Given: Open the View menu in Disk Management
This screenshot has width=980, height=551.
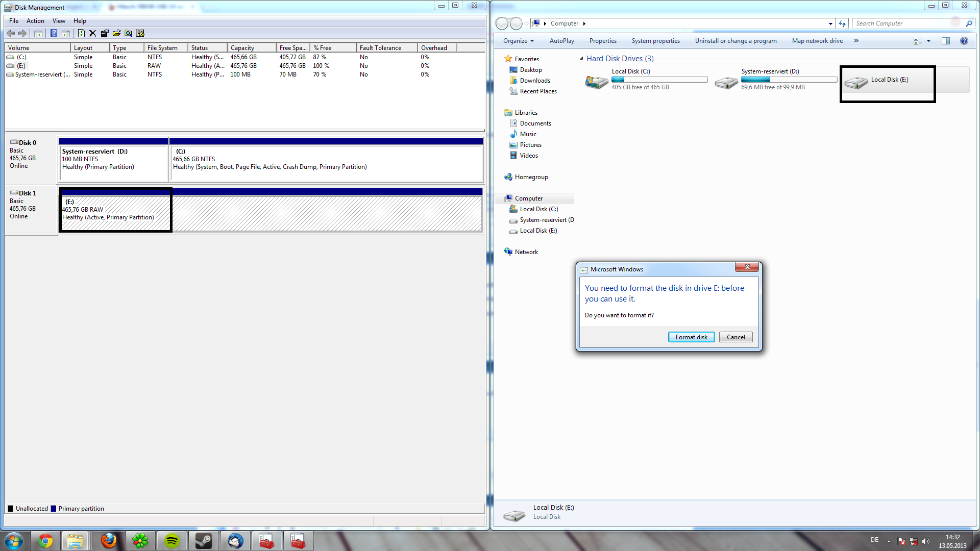Looking at the screenshot, I should coord(59,21).
